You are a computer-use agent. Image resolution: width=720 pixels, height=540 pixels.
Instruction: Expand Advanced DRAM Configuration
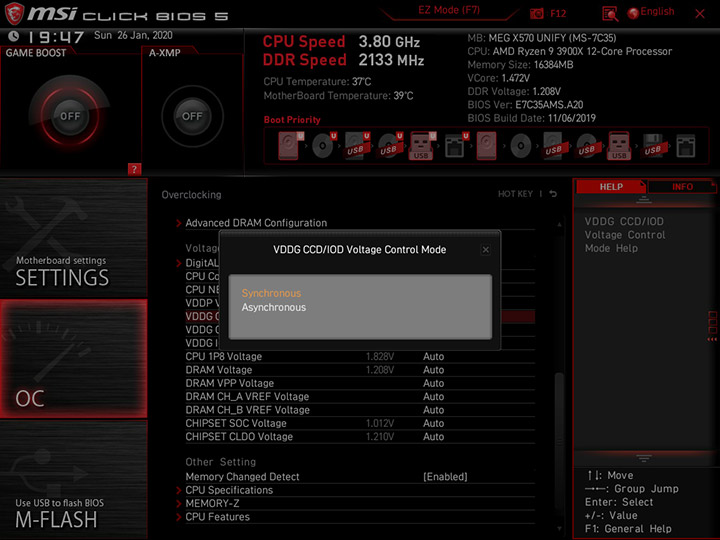256,223
